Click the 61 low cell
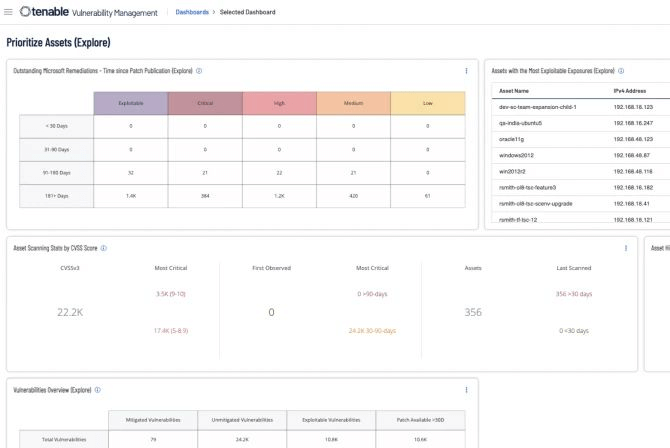Screen dimensions: 670x448 428,196
